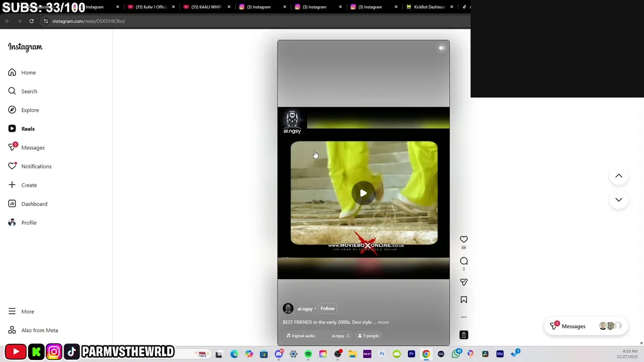This screenshot has width=644, height=362.
Task: Click the Instagram logo
Action: (25, 47)
